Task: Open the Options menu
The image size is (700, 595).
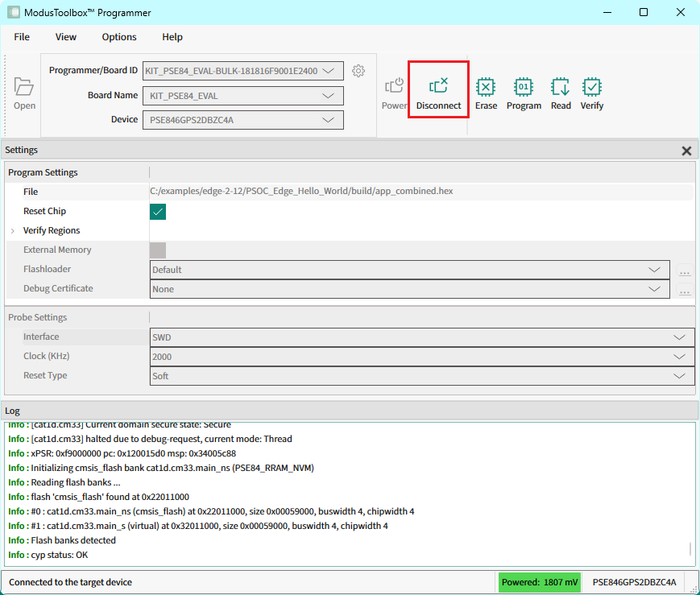Action: (x=119, y=37)
